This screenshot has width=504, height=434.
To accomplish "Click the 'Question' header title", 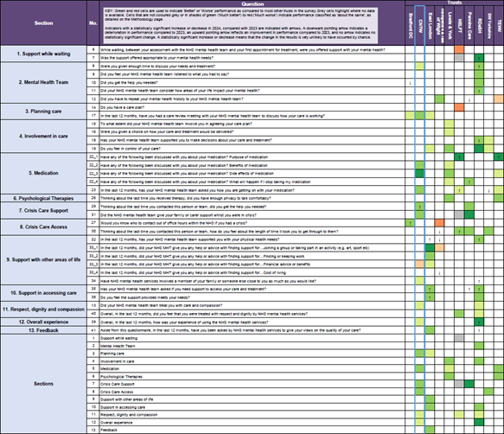I will [x=252, y=3].
